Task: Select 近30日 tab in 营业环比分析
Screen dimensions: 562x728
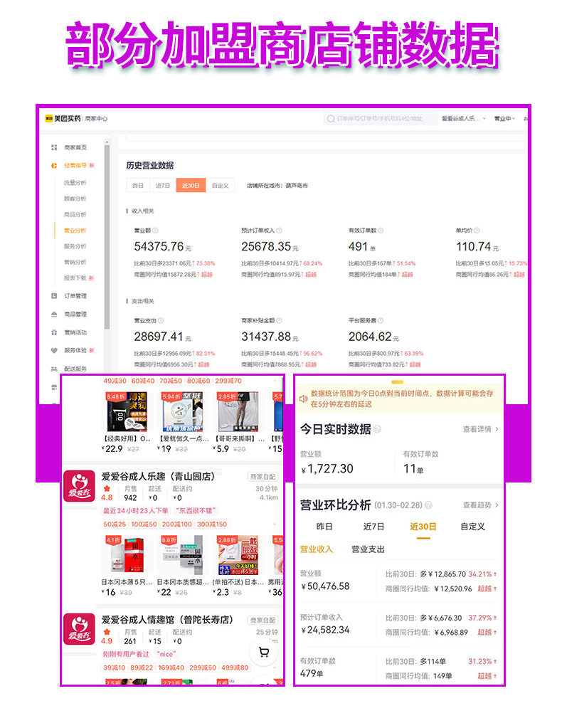Action: [x=423, y=527]
